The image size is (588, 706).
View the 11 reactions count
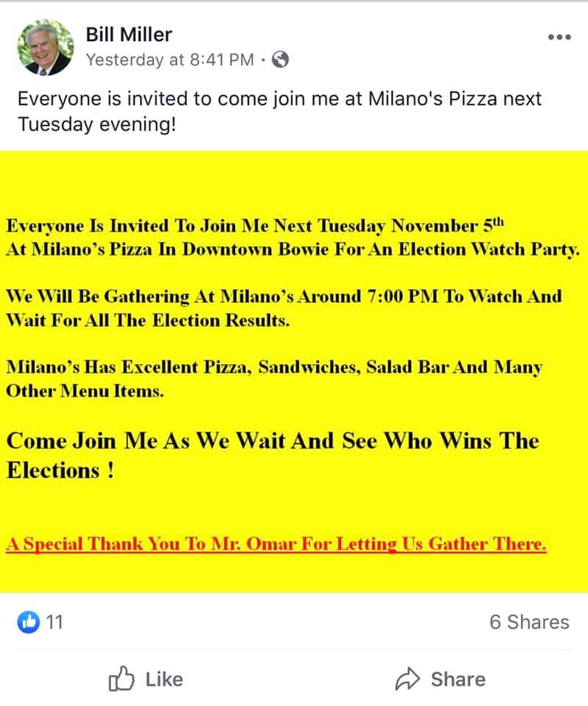tap(54, 622)
